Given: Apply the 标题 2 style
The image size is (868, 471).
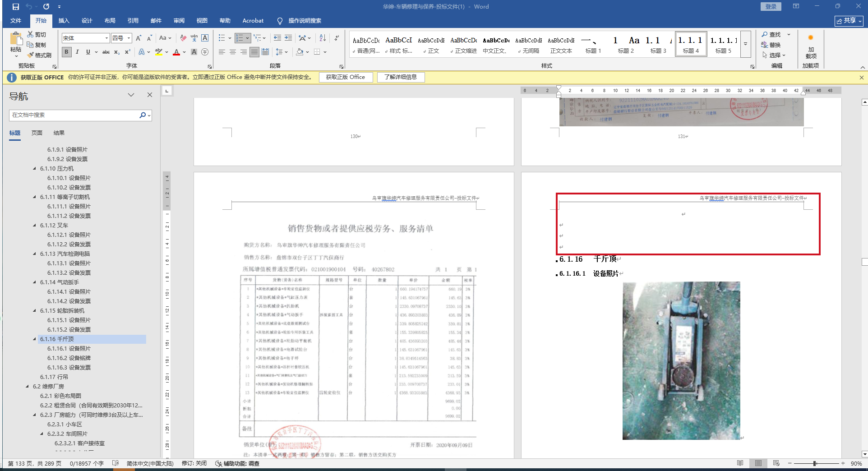Looking at the screenshot, I should click(626, 44).
